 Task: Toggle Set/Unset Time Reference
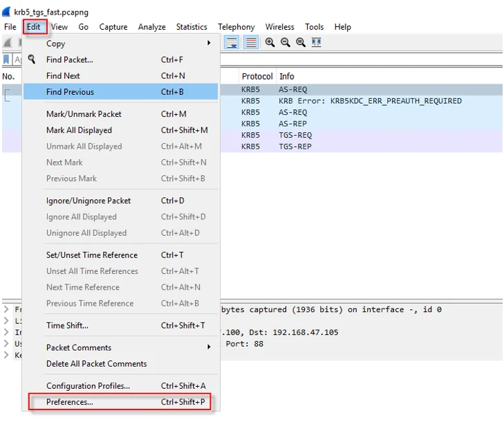click(92, 255)
